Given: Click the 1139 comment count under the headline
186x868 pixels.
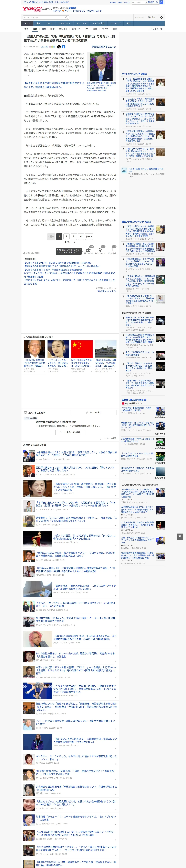Looking at the screenshot, I should point(45,47).
